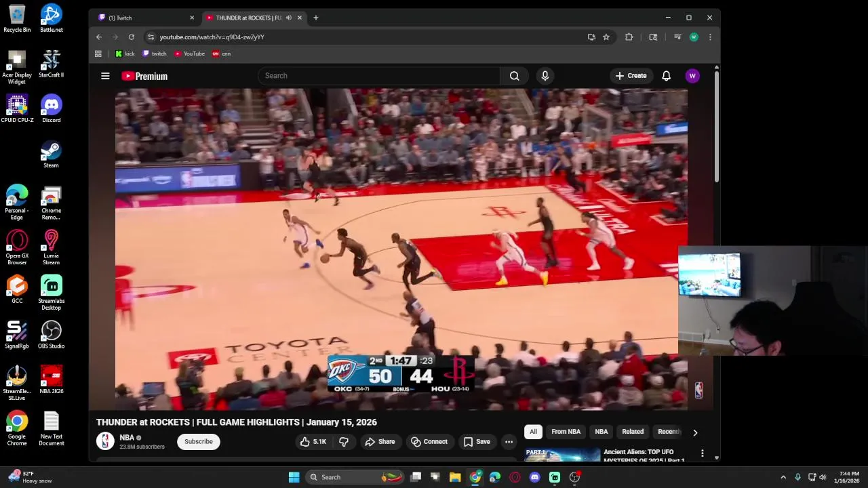Open OBS Studio desktop shortcut
The width and height of the screenshot is (868, 488).
tap(52, 335)
